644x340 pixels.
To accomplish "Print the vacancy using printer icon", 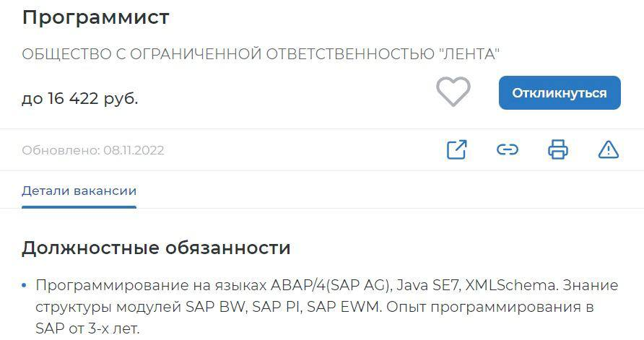I will coord(558,149).
